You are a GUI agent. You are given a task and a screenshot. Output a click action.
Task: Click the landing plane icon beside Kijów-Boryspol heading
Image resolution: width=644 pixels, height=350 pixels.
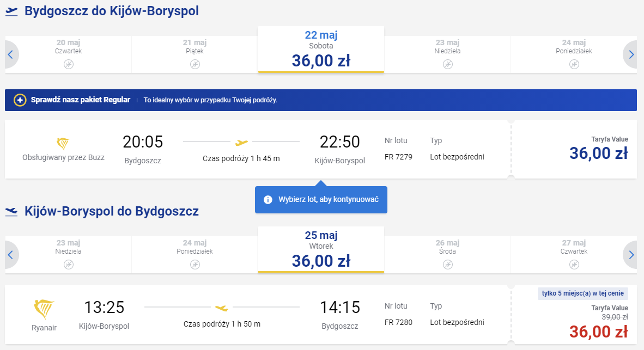(x=11, y=212)
